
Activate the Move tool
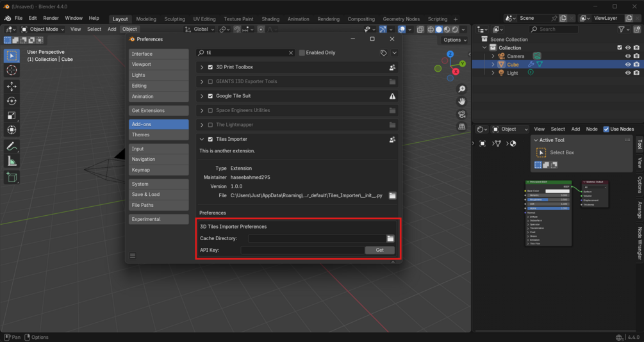click(12, 86)
